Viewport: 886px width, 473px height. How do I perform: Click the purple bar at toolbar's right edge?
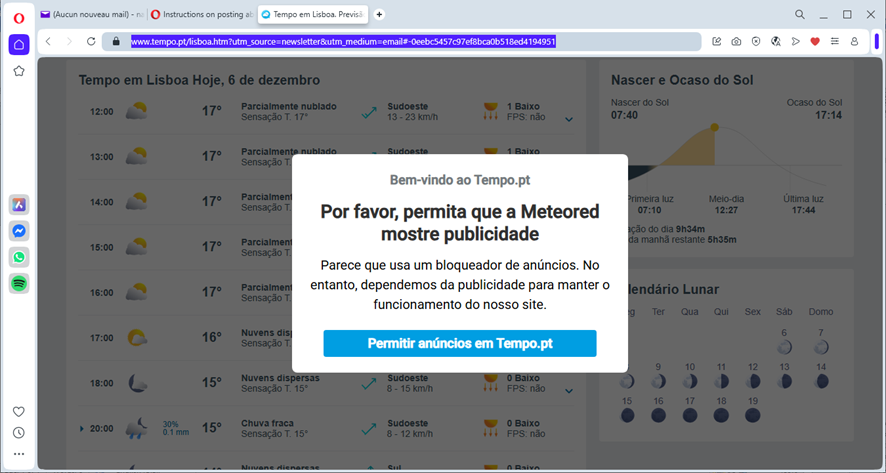pos(876,41)
